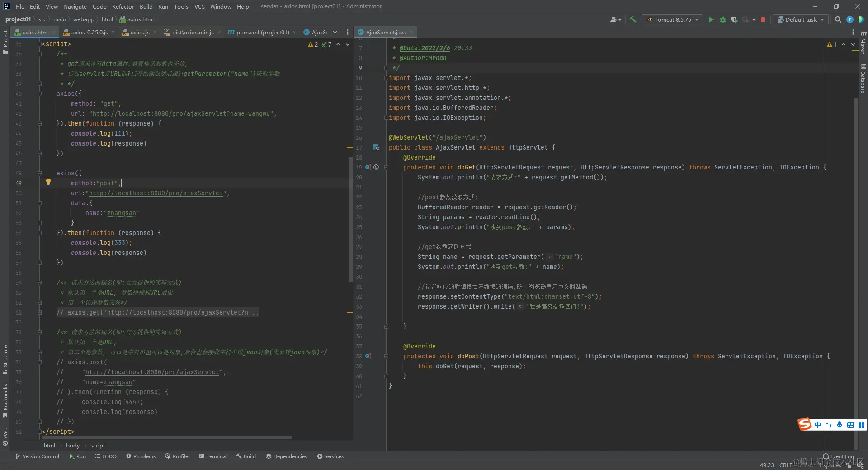Click the left editor horizontal scrollbar
This screenshot has height=470, width=868.
167,437
